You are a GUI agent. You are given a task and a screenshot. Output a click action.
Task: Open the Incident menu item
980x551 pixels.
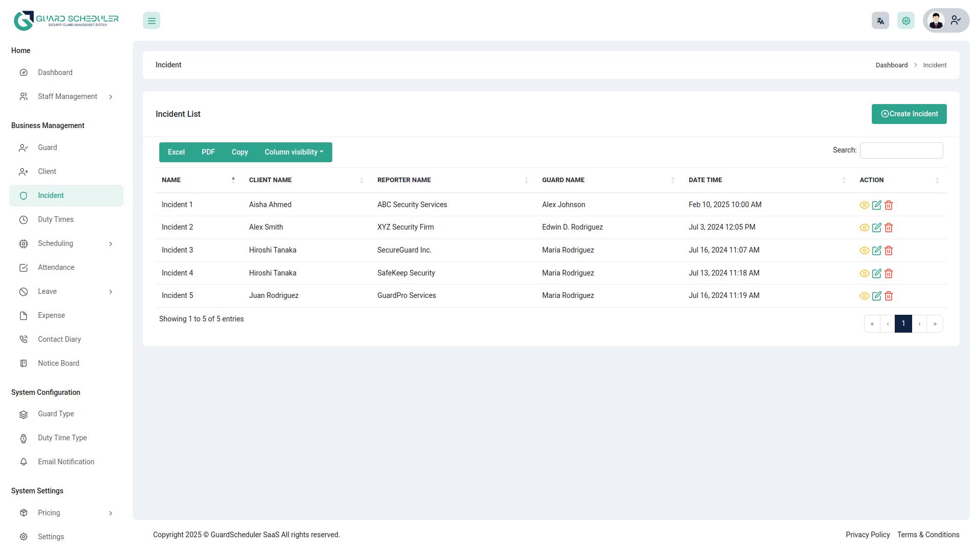pyautogui.click(x=51, y=195)
